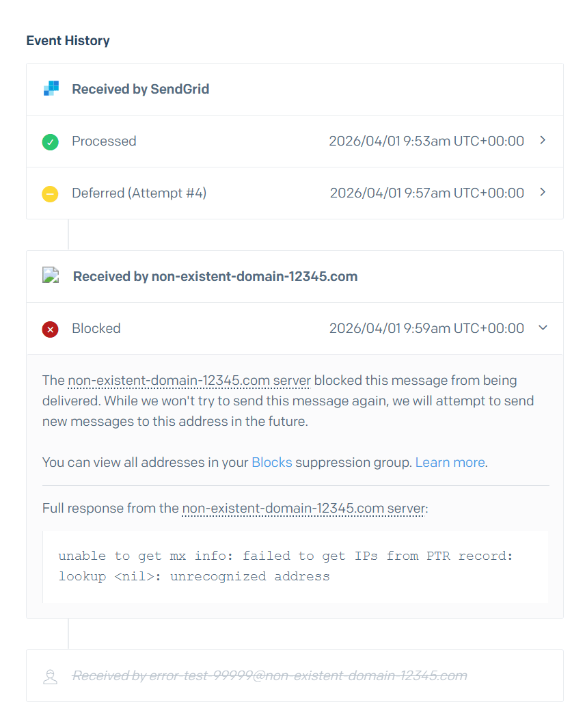The height and width of the screenshot is (728, 585).
Task: Click the broken image icon beside the domain header
Action: point(50,275)
